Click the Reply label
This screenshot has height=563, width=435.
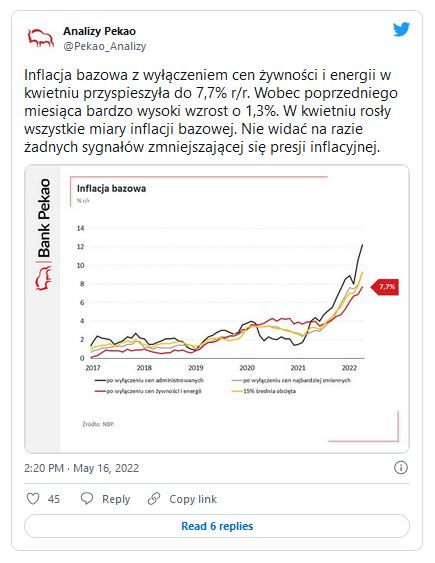[116, 499]
